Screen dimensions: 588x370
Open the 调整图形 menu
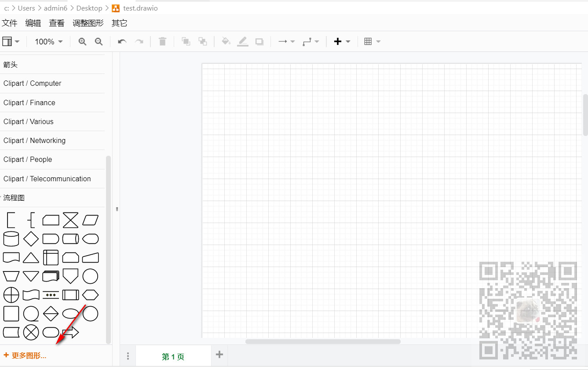click(88, 23)
